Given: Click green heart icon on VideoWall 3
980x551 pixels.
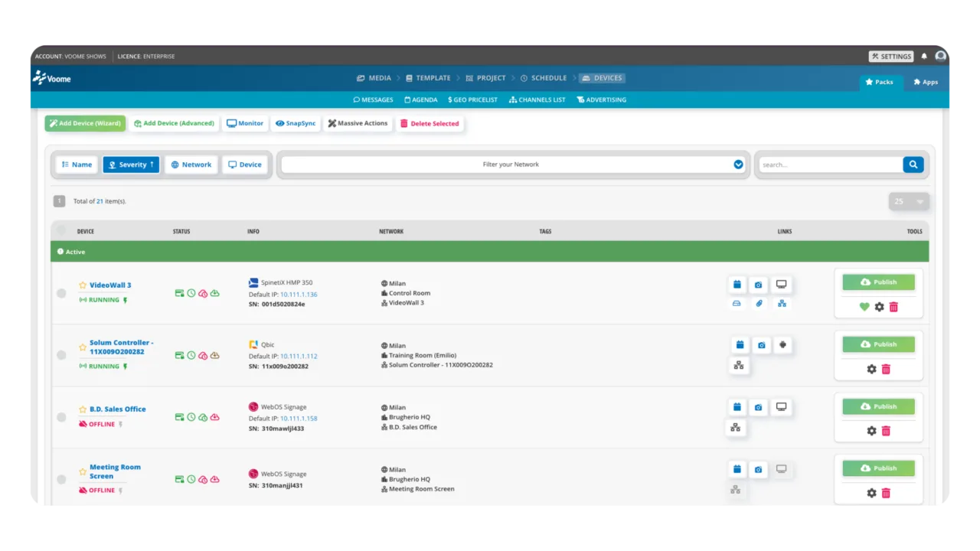Looking at the screenshot, I should click(864, 307).
